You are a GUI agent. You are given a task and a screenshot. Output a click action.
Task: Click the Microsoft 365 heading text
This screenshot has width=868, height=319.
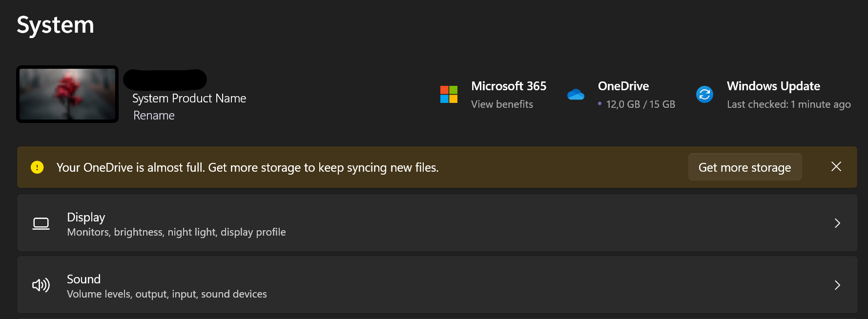pos(508,86)
